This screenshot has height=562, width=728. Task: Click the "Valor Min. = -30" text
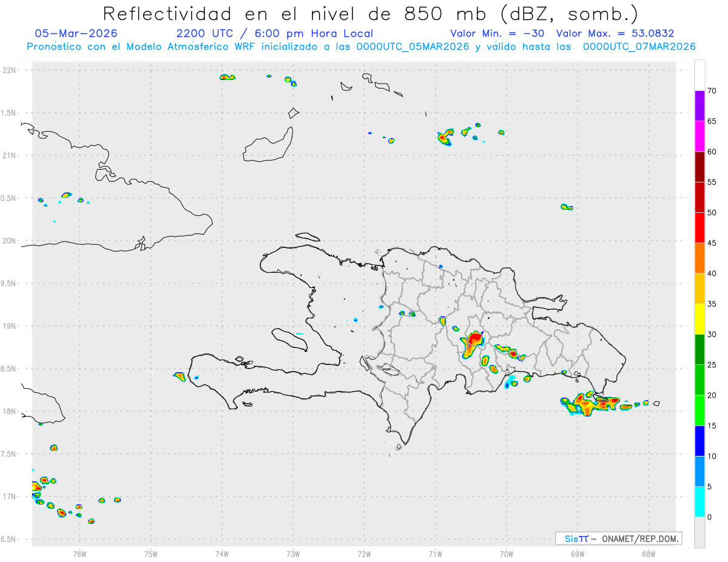click(498, 33)
